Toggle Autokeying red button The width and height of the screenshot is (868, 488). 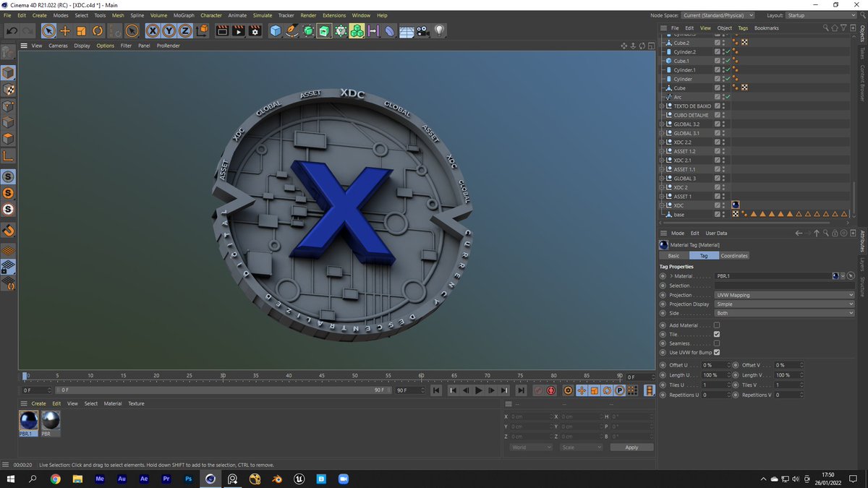551,390
